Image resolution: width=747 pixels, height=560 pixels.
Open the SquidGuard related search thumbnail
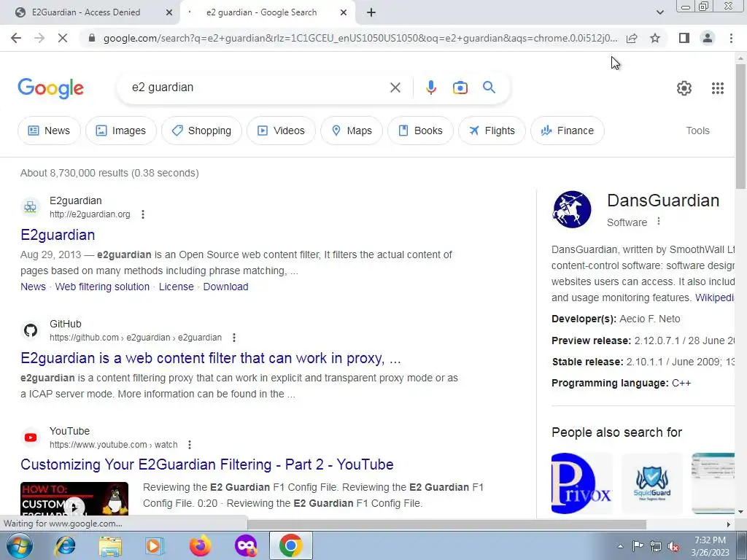coord(651,483)
